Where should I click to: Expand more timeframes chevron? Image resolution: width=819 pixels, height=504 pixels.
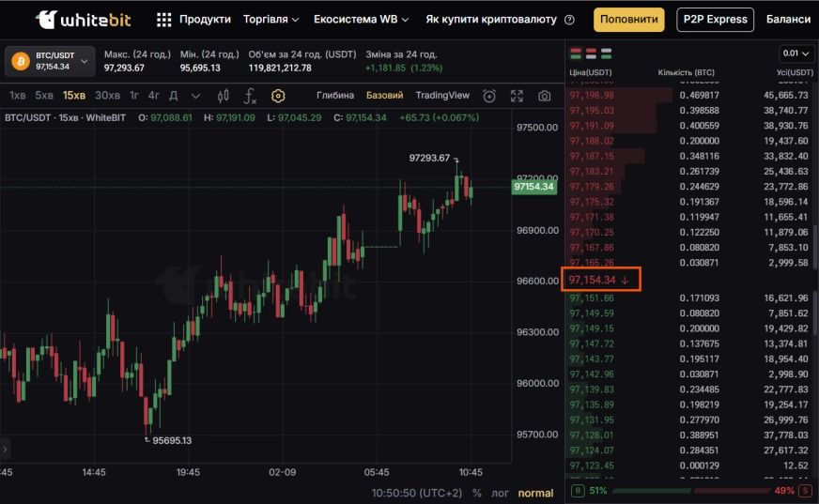pyautogui.click(x=195, y=96)
